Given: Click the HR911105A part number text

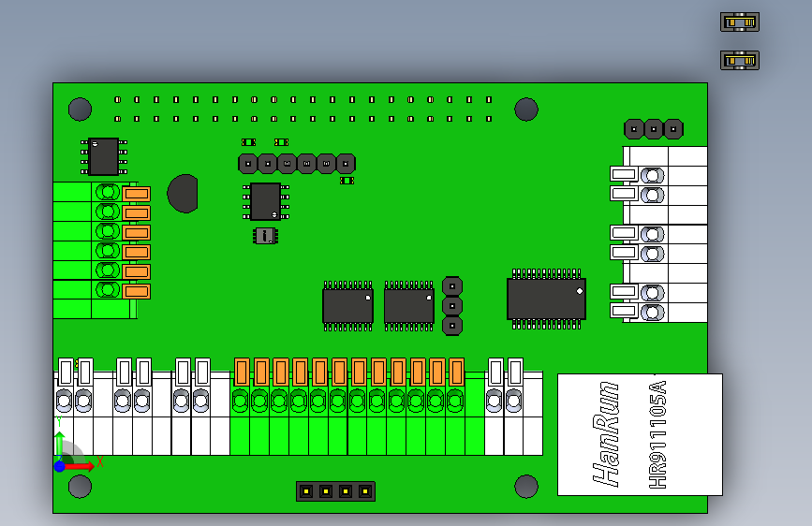Looking at the screenshot, I should [657, 434].
